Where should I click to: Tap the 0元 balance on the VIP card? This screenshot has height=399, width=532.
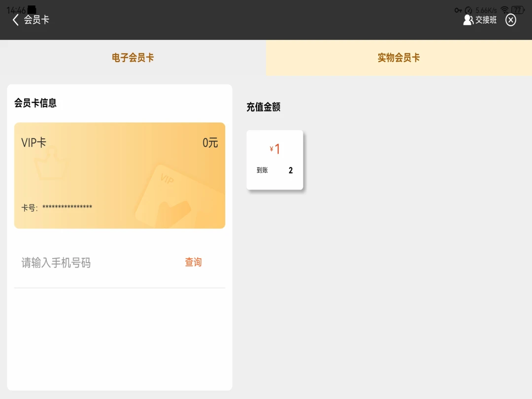point(210,143)
